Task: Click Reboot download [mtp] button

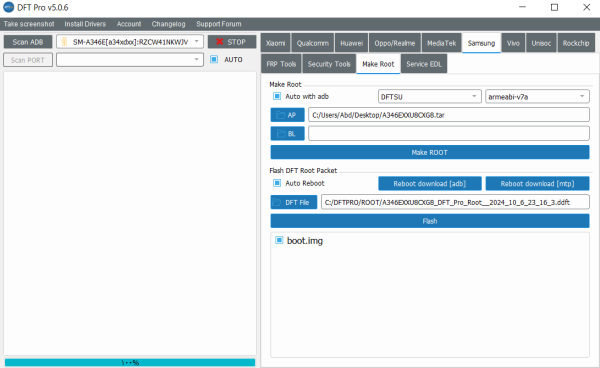Action: click(x=537, y=184)
